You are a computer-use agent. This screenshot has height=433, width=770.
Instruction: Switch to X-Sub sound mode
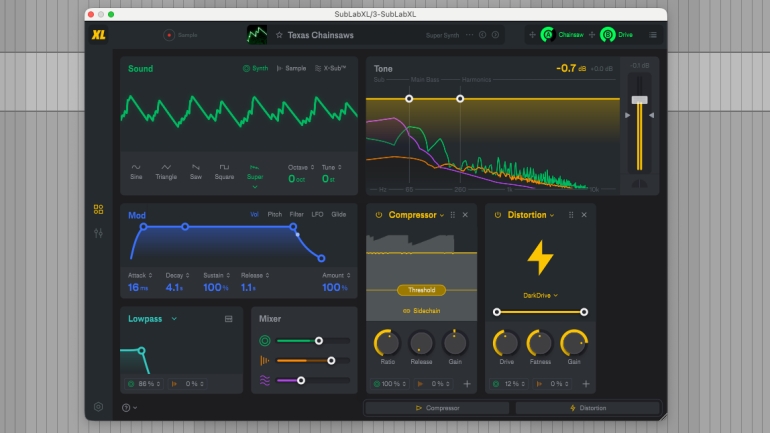[x=330, y=68]
